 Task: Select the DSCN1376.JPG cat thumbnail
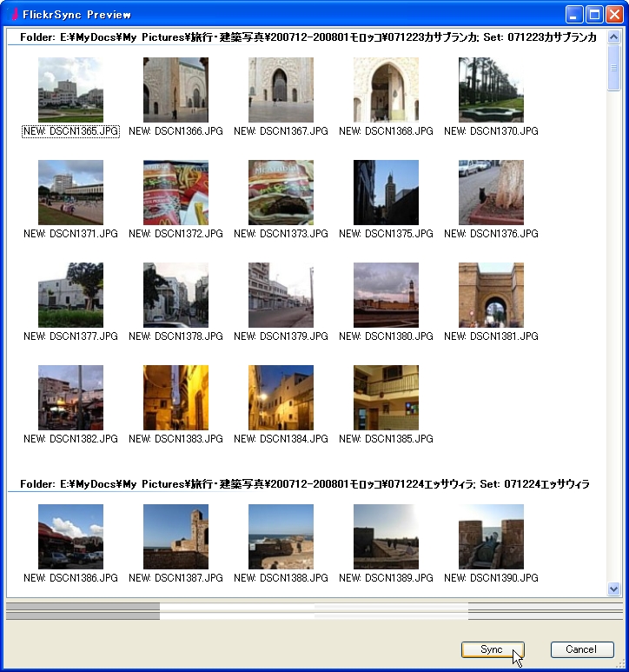click(x=491, y=192)
